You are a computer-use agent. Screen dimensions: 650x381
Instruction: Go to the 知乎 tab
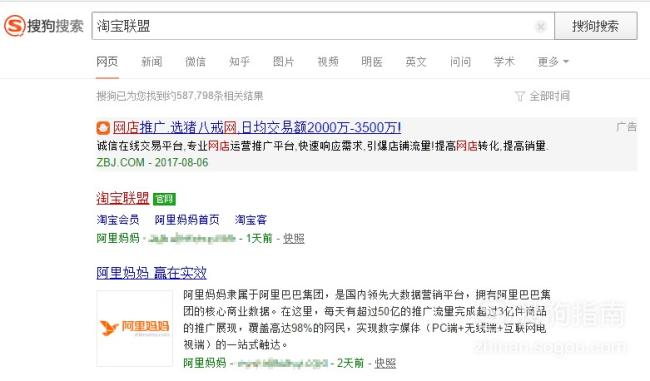click(x=240, y=62)
